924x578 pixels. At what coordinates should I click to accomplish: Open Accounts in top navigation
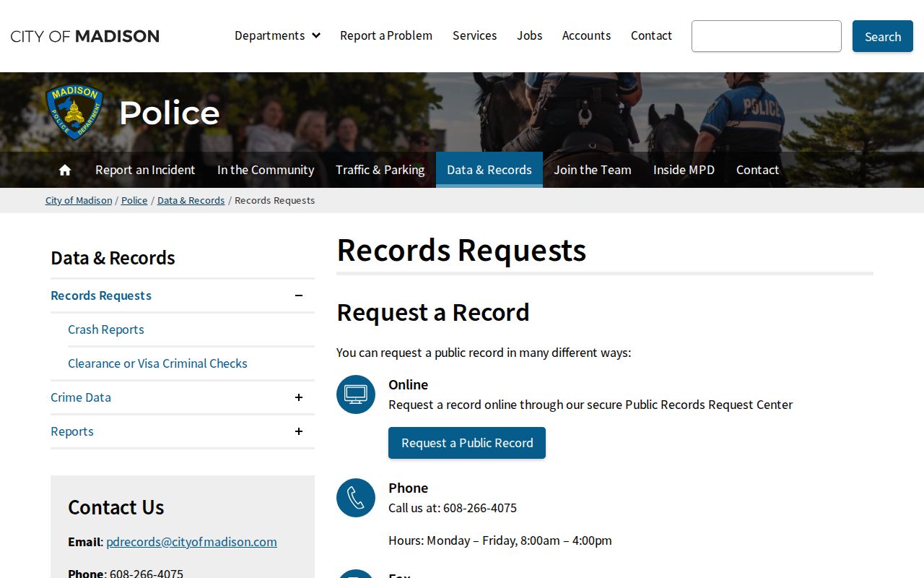(x=586, y=35)
